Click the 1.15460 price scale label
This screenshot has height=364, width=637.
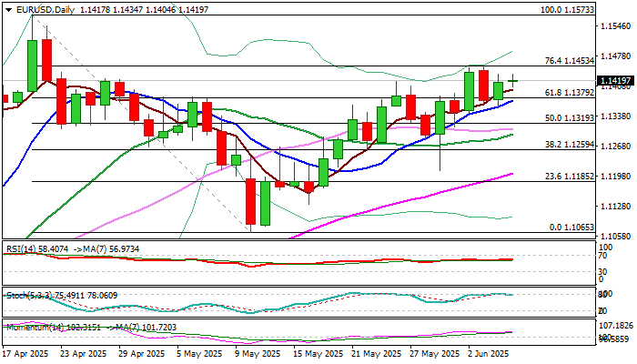(x=616, y=26)
